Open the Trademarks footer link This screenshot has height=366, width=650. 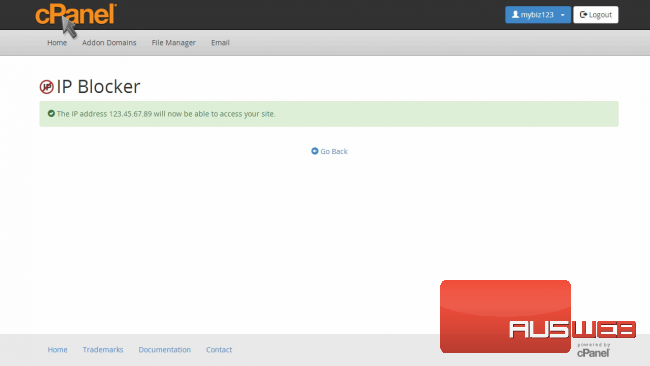point(103,349)
